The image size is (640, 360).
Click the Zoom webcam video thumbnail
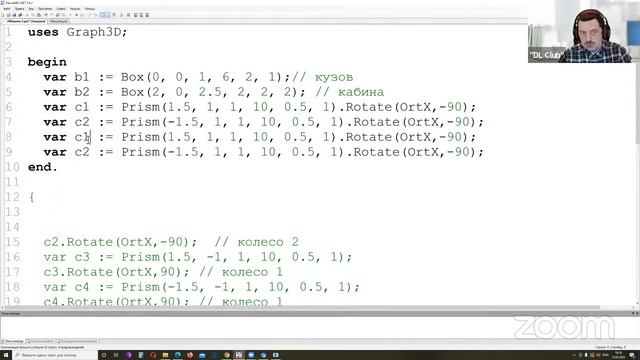click(x=584, y=32)
